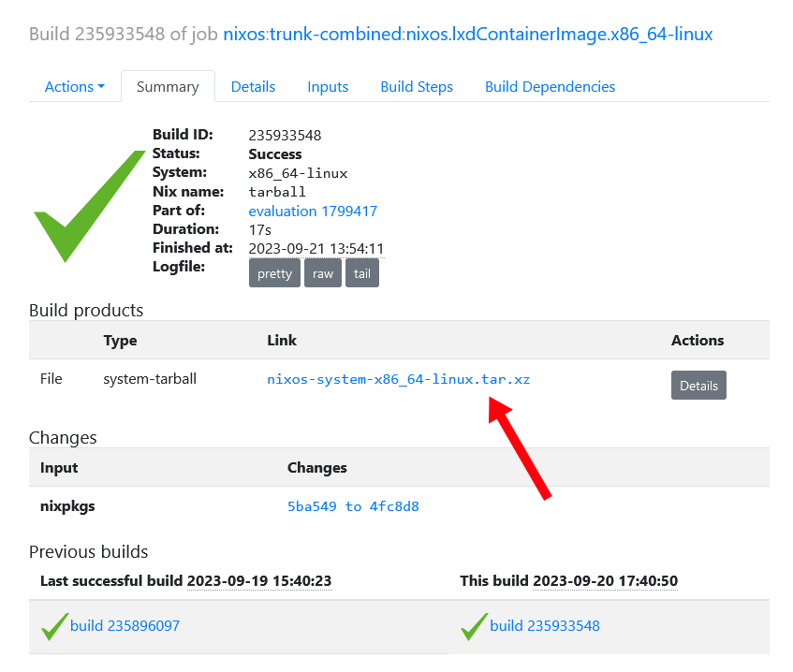This screenshot has height=672, width=793.
Task: Switch to the Summary tab
Action: coord(168,86)
